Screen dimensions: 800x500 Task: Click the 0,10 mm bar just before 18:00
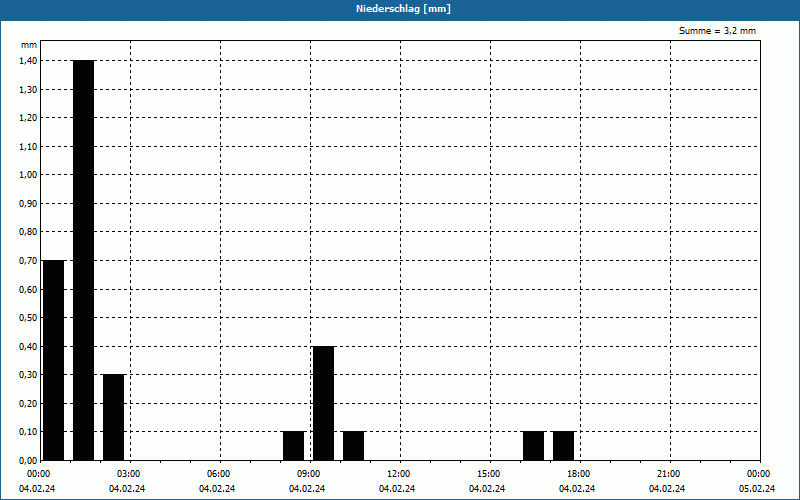pyautogui.click(x=563, y=446)
